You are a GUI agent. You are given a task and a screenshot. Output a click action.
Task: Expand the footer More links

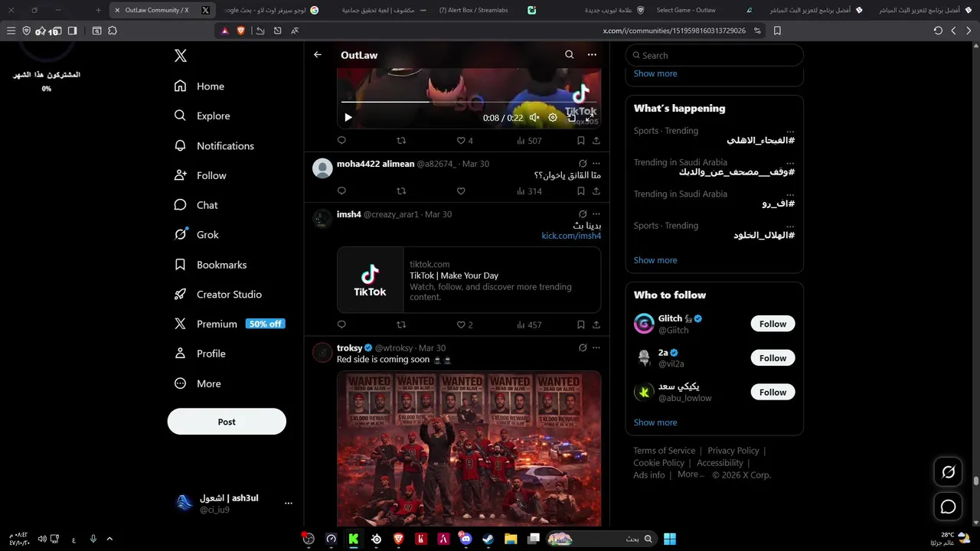coord(691,474)
